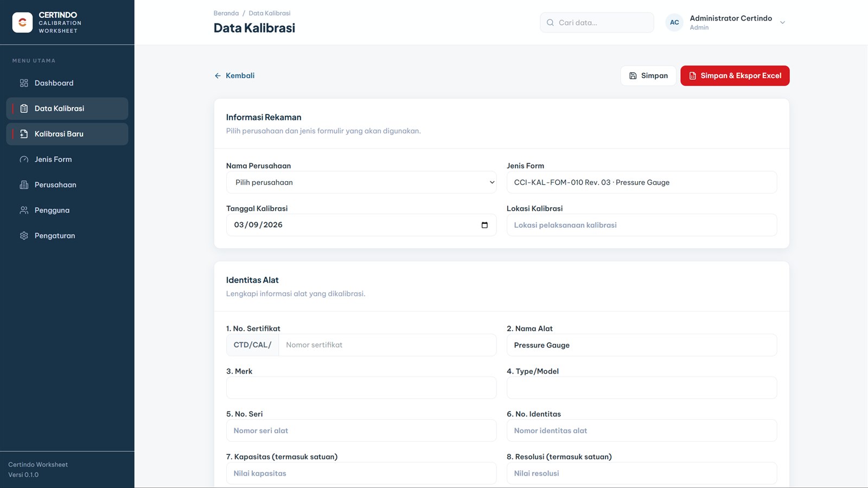Click the Simpan button
The width and height of the screenshot is (868, 488).
(x=648, y=76)
